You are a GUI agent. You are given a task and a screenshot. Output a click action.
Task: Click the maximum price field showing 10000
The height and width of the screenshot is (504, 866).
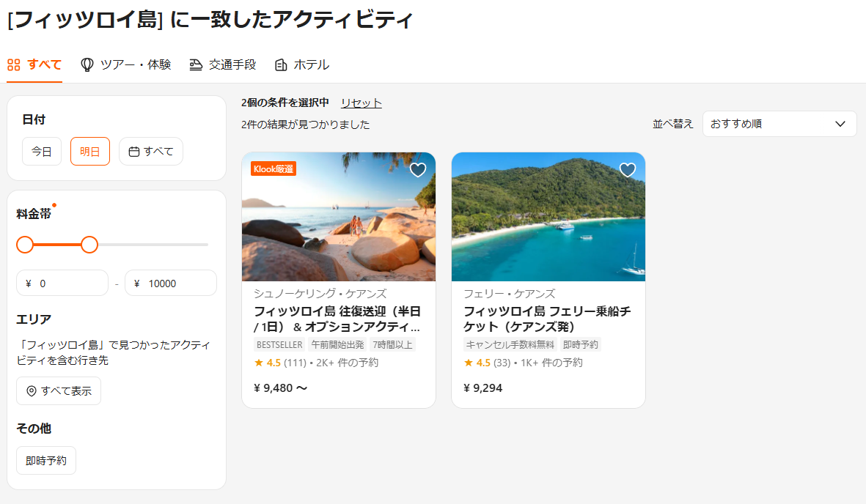(x=171, y=283)
